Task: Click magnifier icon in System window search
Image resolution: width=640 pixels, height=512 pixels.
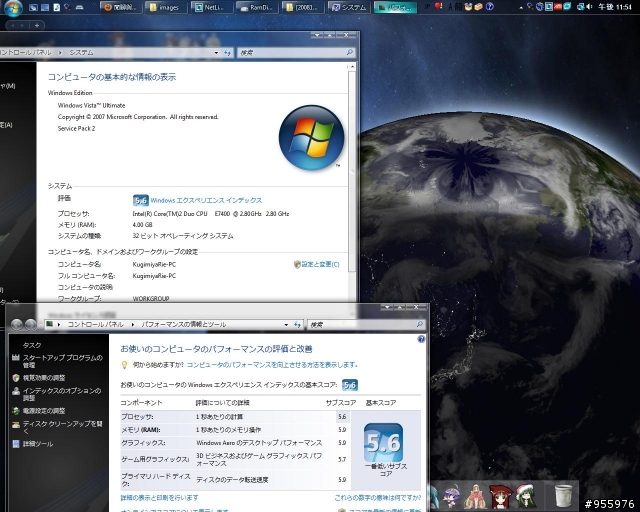Action: tap(350, 52)
